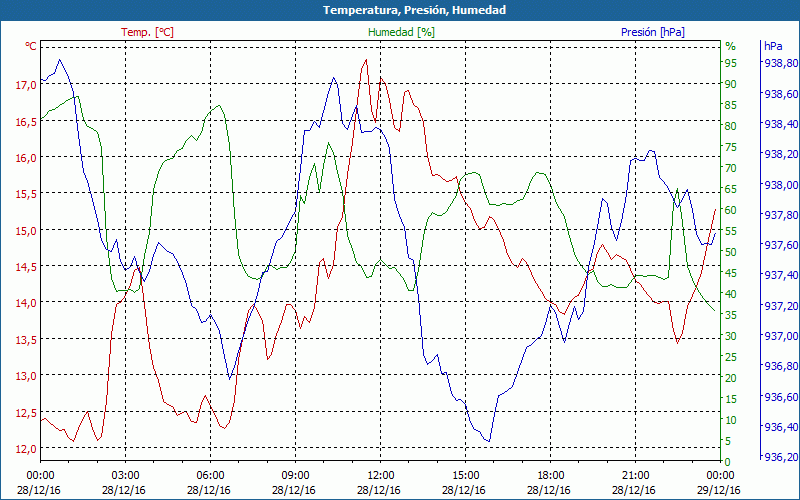Viewport: 800px width, 500px height.
Task: Click the 15:00 time axis label
Action: pos(465,474)
